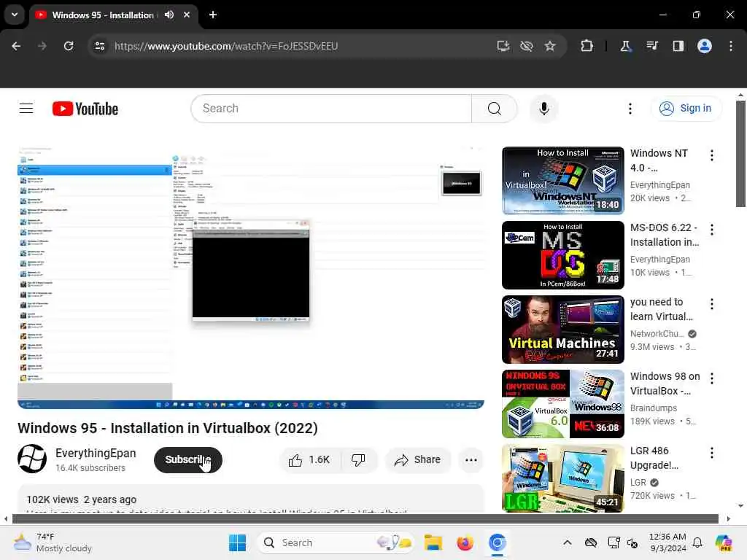
Task: Open the weather widget showing 74°F
Action: (x=53, y=542)
